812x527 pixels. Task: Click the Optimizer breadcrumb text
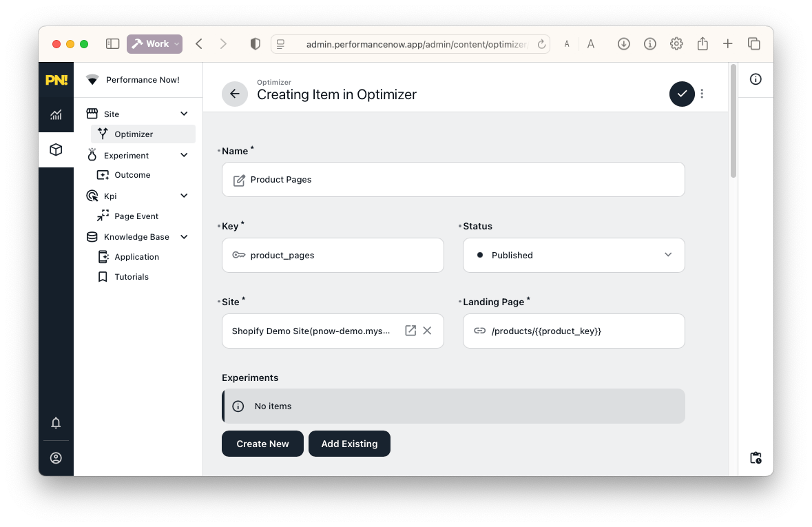pos(274,82)
